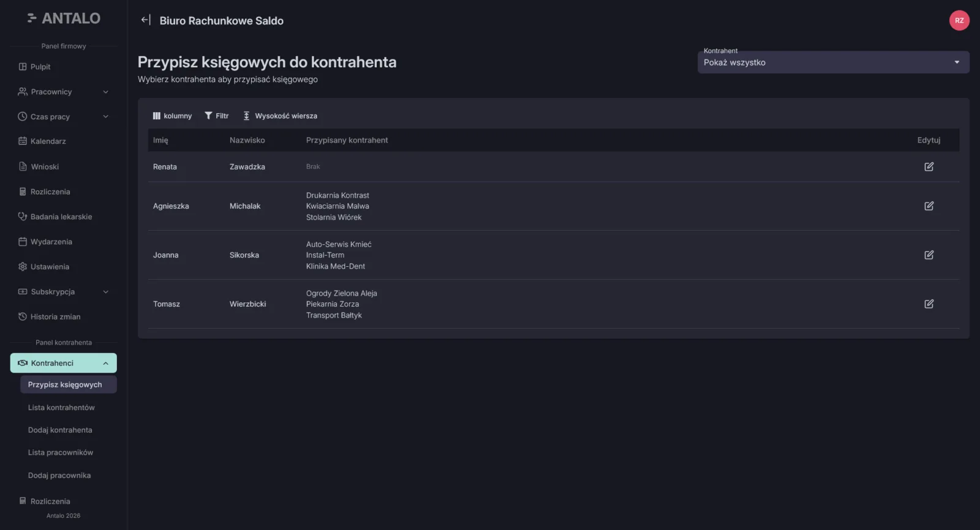The width and height of the screenshot is (980, 530).
Task: Go to Lista kontrahentów
Action: [x=61, y=408]
